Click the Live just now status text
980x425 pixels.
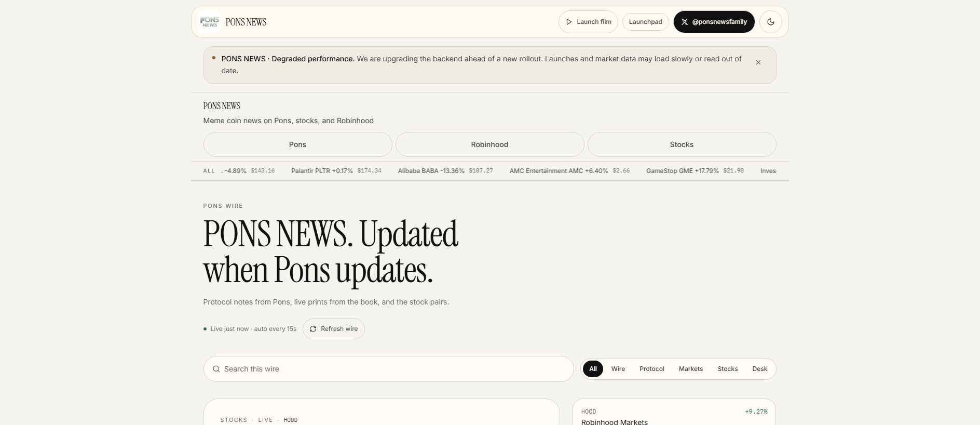coord(253,329)
